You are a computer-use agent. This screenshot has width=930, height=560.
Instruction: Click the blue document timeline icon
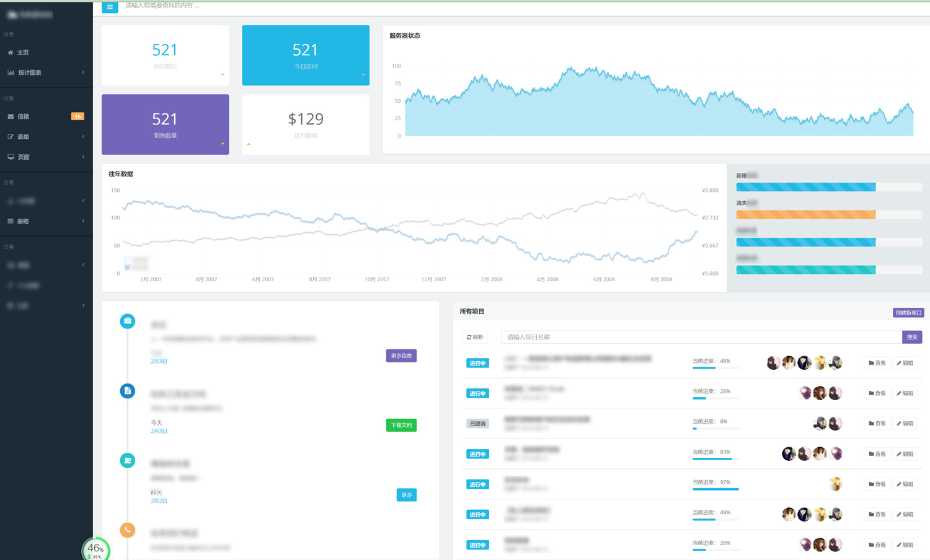(128, 391)
